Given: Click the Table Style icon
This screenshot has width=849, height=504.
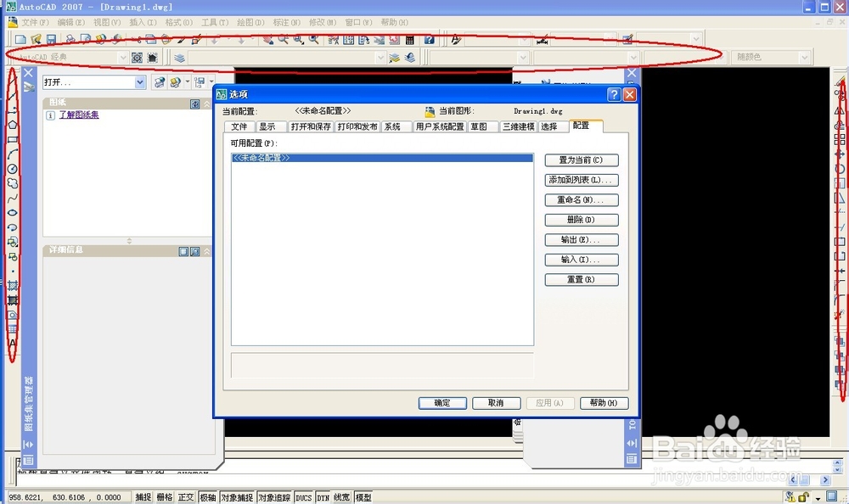Looking at the screenshot, I should pyautogui.click(x=627, y=40).
